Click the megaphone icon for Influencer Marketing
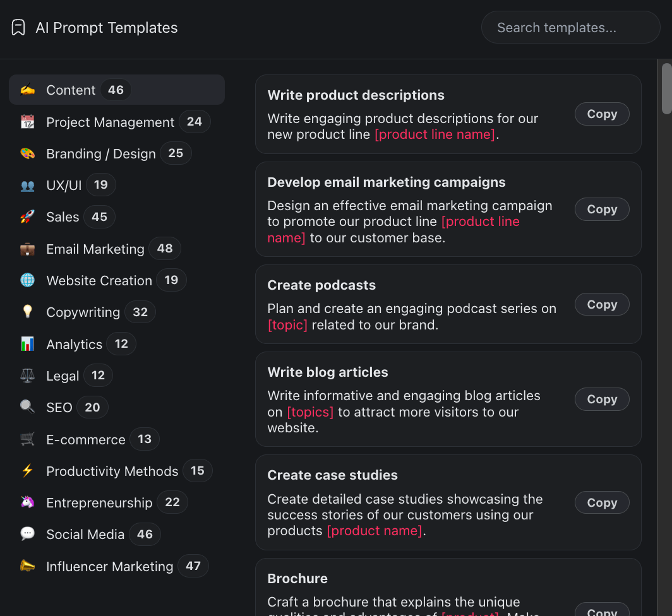The height and width of the screenshot is (616, 672). pyautogui.click(x=28, y=566)
